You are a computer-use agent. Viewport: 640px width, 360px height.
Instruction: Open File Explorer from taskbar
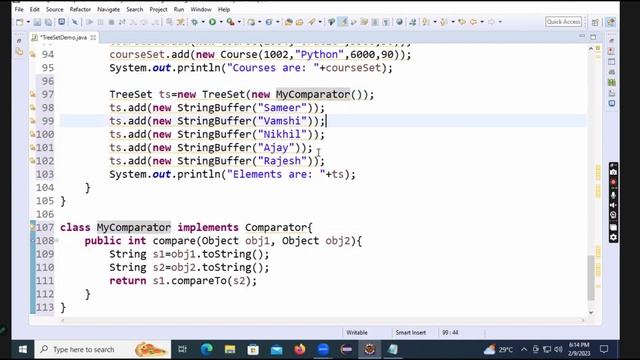coord(230,349)
